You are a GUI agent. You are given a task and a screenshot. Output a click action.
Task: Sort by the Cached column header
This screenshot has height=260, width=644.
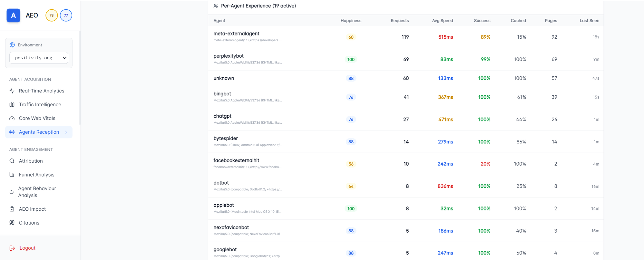518,21
